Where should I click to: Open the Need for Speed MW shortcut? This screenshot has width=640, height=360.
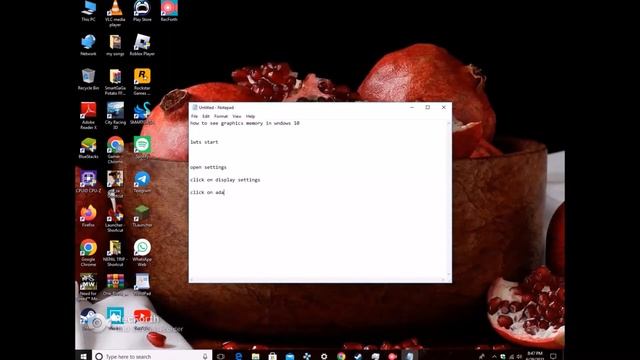coord(88,287)
